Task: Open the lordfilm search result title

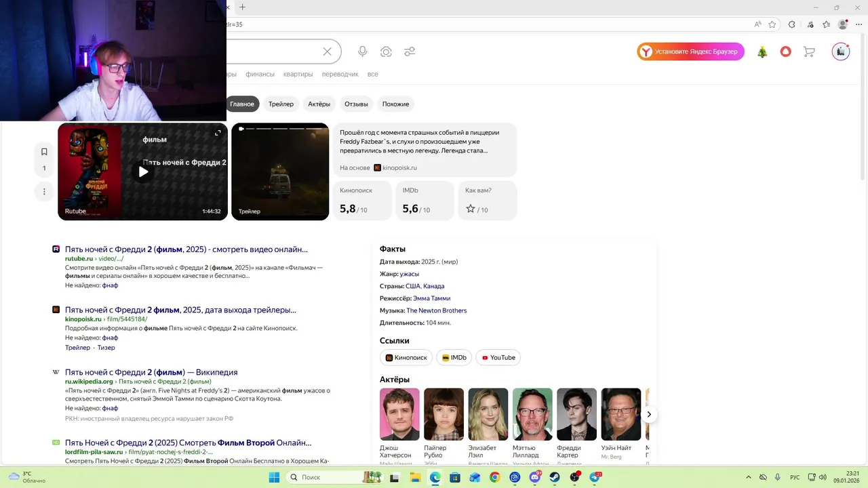Action: 188,443
